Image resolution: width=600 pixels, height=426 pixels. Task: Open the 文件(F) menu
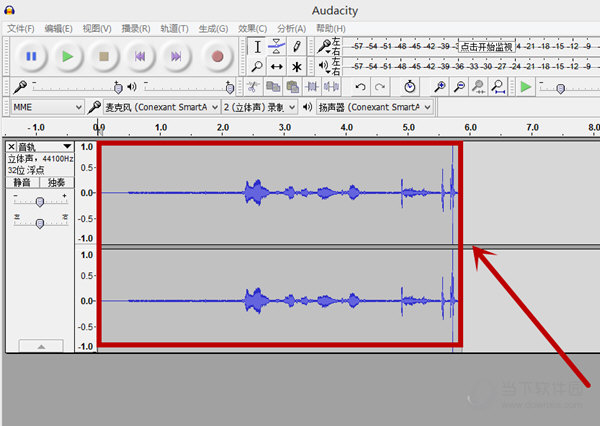21,29
